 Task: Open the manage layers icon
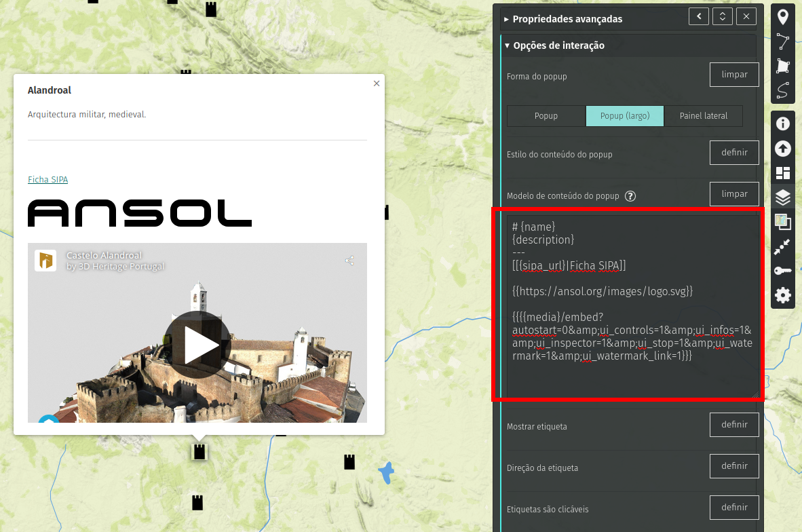tap(782, 197)
